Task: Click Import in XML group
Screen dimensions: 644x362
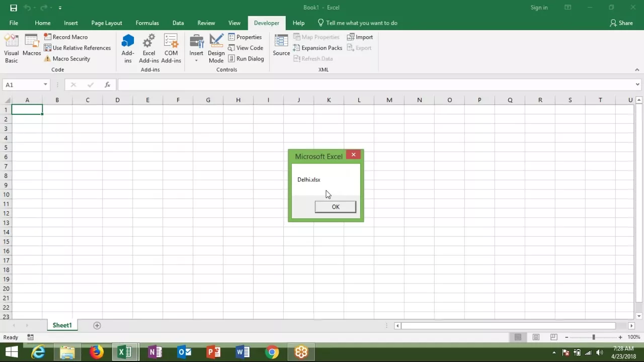Action: click(360, 37)
